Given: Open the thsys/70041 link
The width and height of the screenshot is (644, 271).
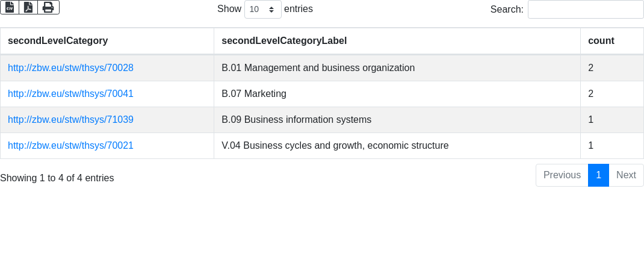Looking at the screenshot, I should (x=70, y=94).
